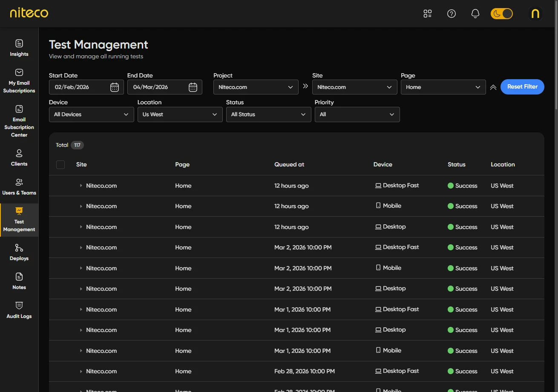Collapse filters with double chevron up icon
The width and height of the screenshot is (558, 392).
[493, 87]
